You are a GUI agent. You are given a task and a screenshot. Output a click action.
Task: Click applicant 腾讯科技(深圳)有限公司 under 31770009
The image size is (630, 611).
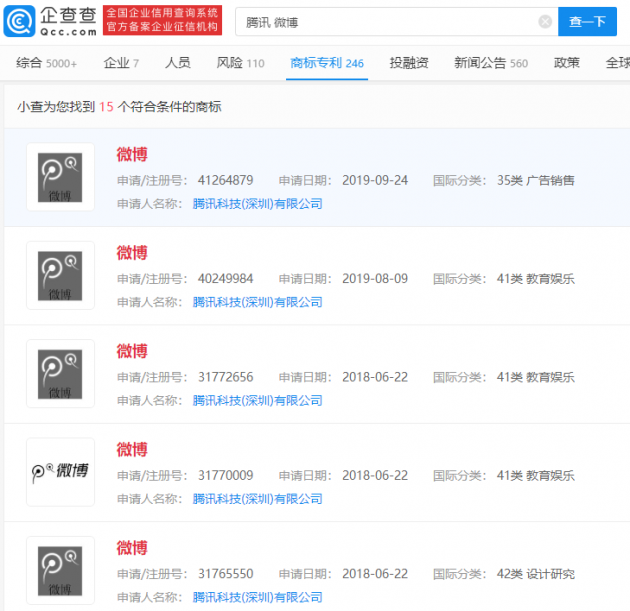[x=258, y=499]
